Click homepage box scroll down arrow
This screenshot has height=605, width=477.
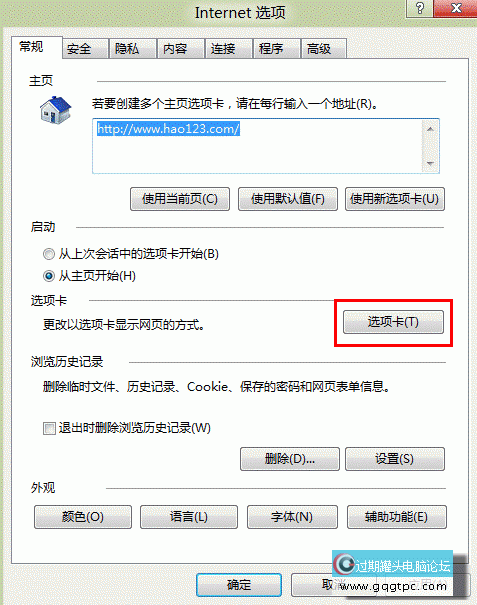coord(430,164)
